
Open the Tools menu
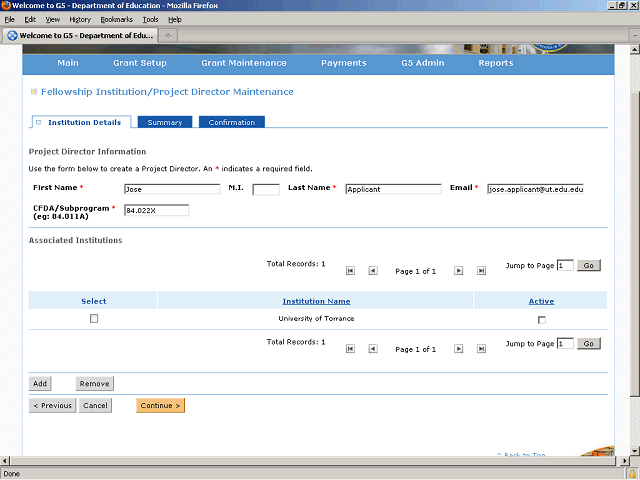(150, 20)
